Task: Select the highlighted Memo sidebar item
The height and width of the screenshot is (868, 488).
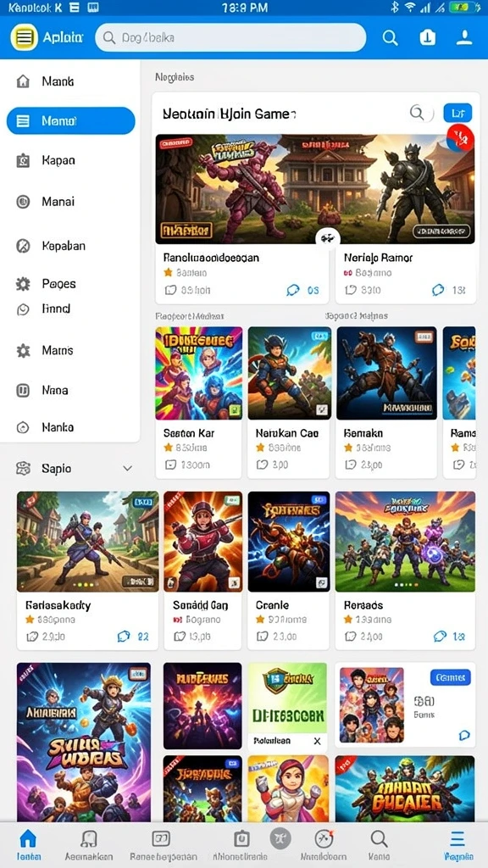Action: click(71, 120)
